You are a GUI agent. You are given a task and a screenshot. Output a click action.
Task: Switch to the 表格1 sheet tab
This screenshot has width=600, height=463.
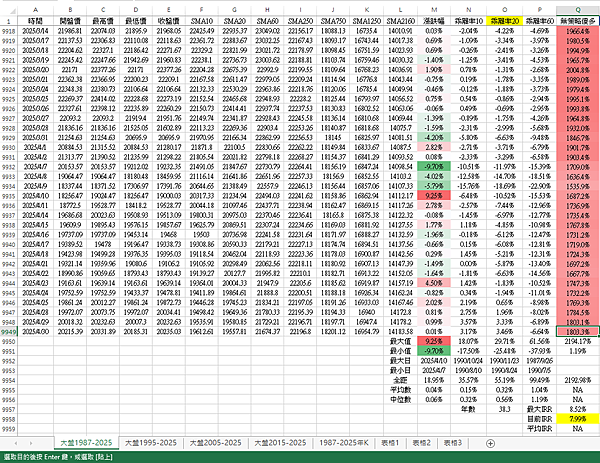[390, 443]
